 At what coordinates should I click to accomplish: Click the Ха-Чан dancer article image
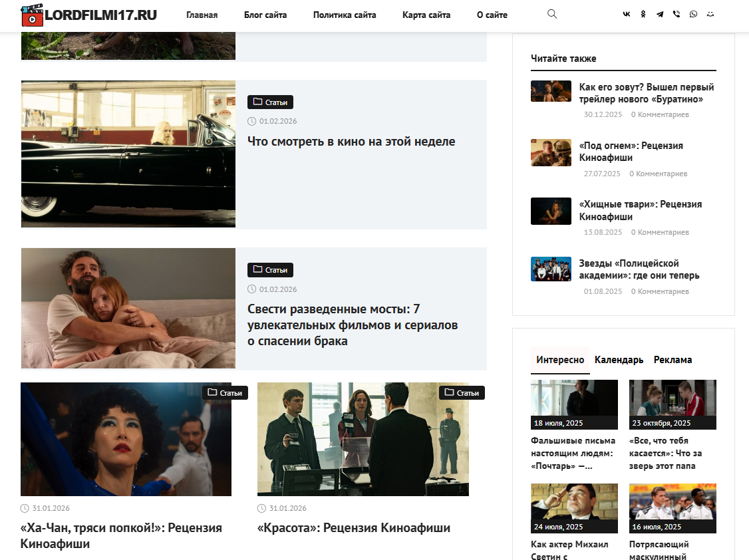(126, 439)
